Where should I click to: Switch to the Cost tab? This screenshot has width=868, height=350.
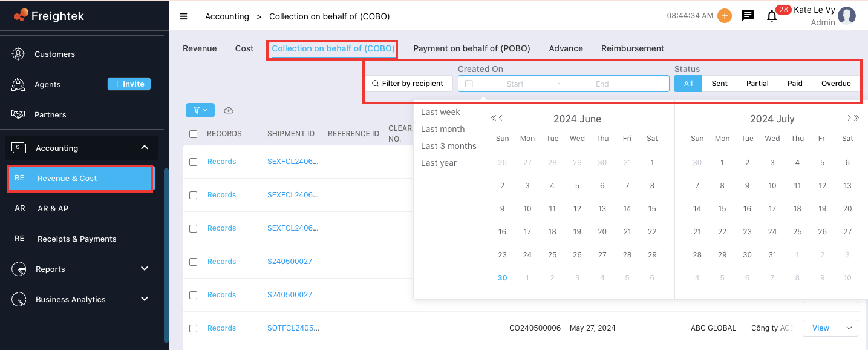(244, 48)
